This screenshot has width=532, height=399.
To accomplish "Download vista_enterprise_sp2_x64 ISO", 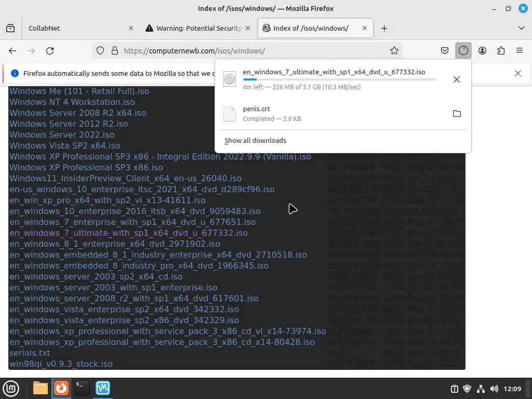I will 124,310.
